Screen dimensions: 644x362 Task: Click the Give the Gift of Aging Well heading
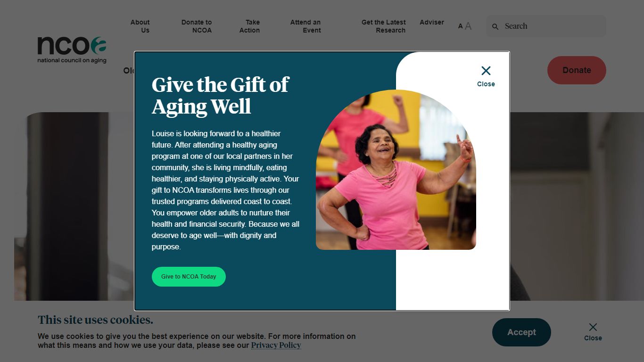point(220,96)
